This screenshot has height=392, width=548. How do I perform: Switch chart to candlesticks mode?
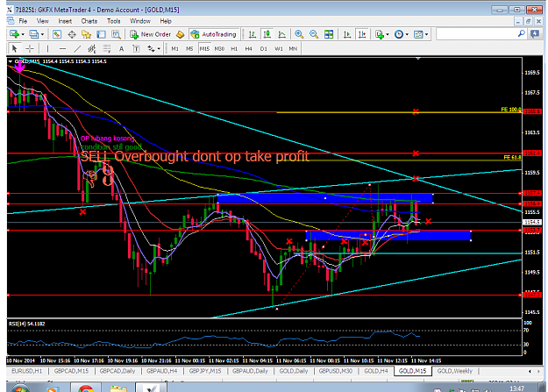(267, 34)
